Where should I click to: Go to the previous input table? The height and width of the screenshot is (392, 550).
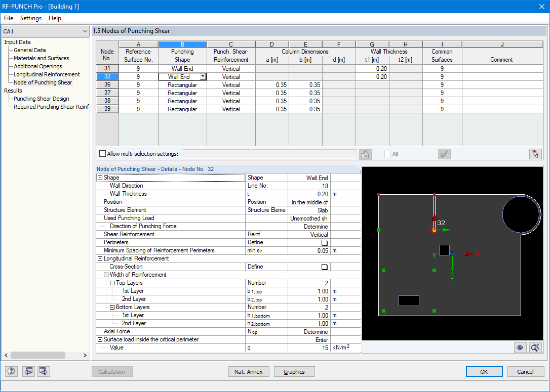28,371
